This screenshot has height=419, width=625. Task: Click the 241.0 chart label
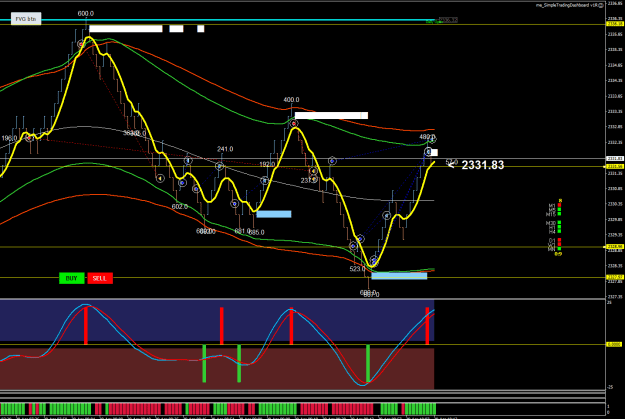pyautogui.click(x=225, y=149)
